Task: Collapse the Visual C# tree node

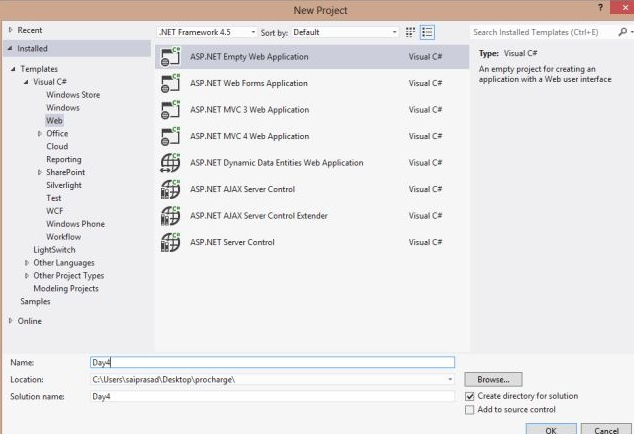Action: (x=26, y=82)
